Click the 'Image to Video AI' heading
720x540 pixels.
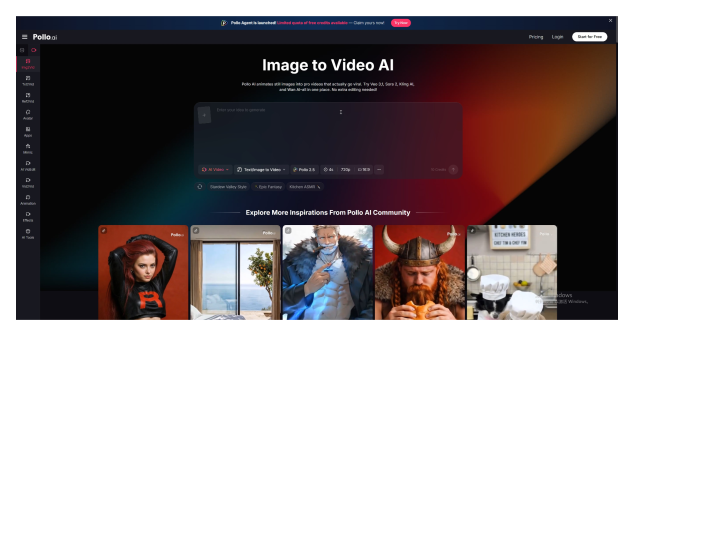tap(328, 65)
